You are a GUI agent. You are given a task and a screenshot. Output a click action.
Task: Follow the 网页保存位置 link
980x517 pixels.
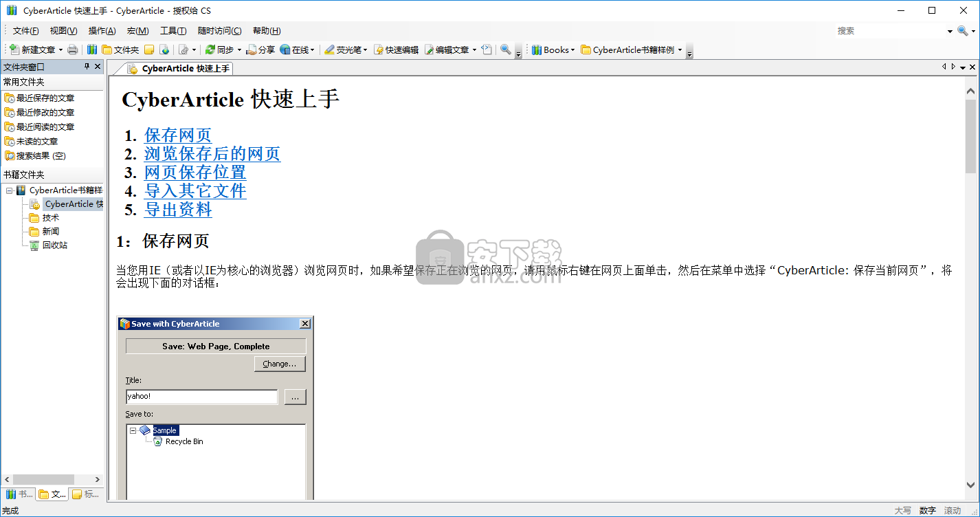195,173
